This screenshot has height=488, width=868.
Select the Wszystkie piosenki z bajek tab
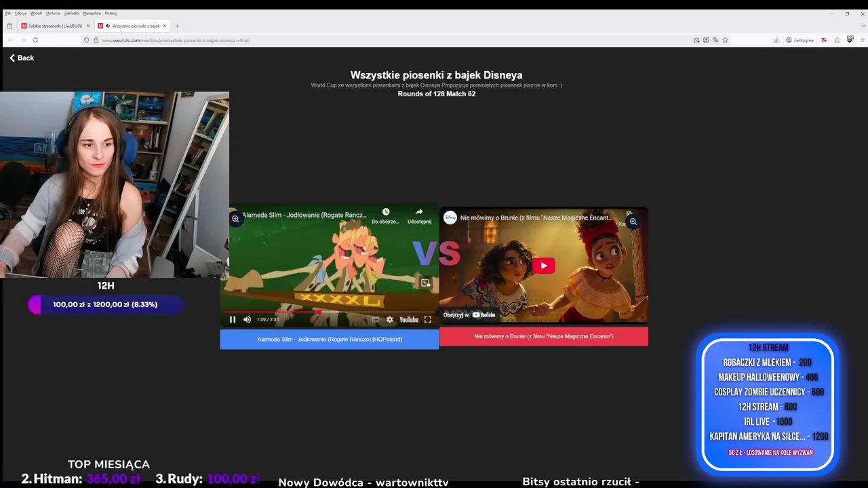(x=132, y=26)
